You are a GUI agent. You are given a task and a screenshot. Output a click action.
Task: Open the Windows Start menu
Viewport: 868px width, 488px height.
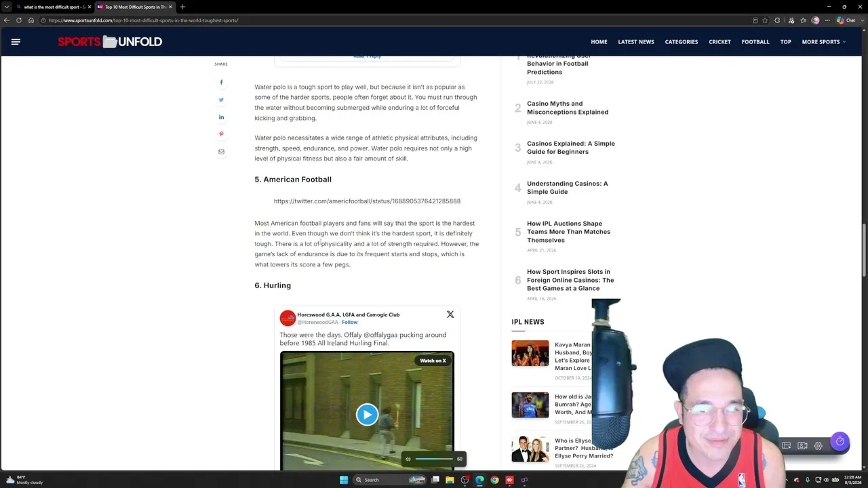[344, 480]
